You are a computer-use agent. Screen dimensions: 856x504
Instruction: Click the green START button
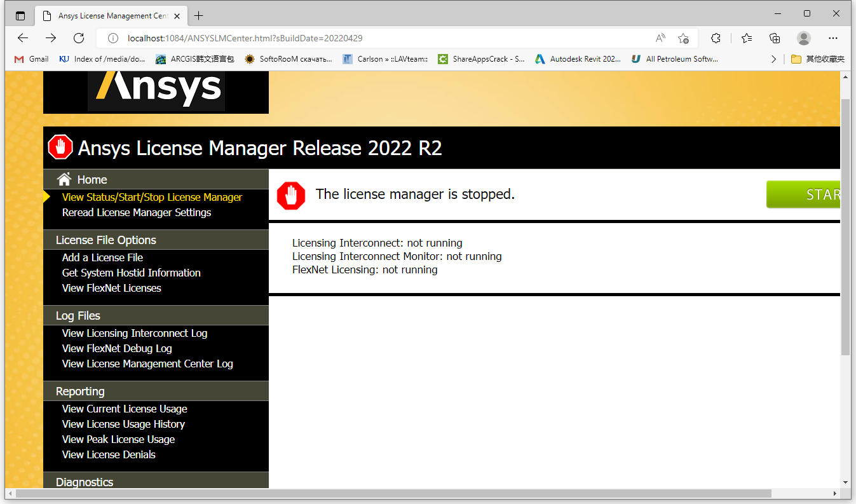tap(803, 194)
